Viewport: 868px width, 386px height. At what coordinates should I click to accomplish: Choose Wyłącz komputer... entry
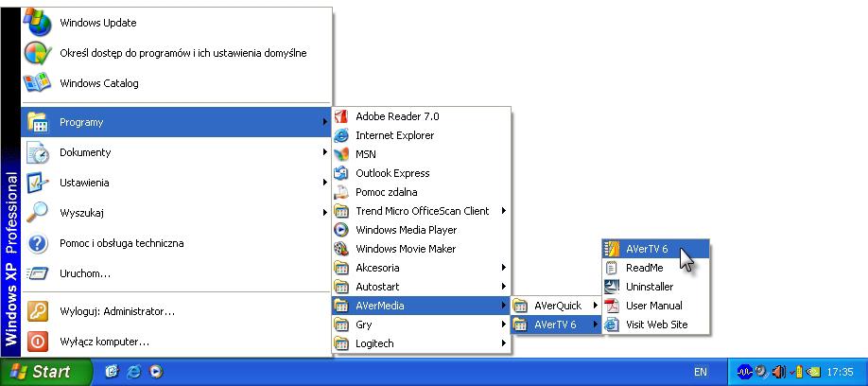pos(177,342)
